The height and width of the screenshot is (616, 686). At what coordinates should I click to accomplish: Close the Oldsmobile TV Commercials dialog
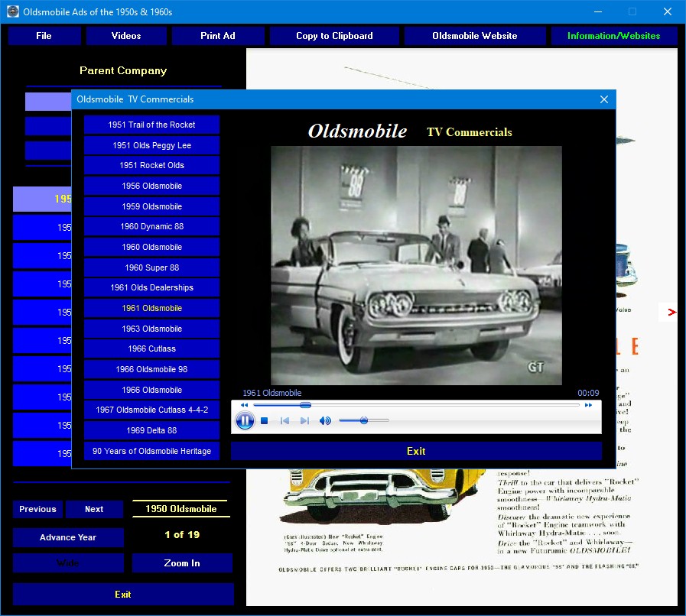(x=603, y=99)
